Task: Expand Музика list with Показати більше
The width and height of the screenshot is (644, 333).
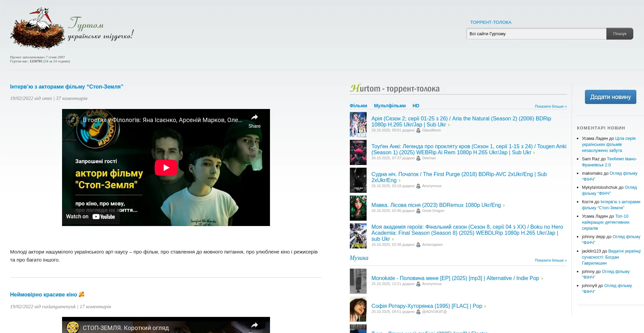Action: coord(550,260)
